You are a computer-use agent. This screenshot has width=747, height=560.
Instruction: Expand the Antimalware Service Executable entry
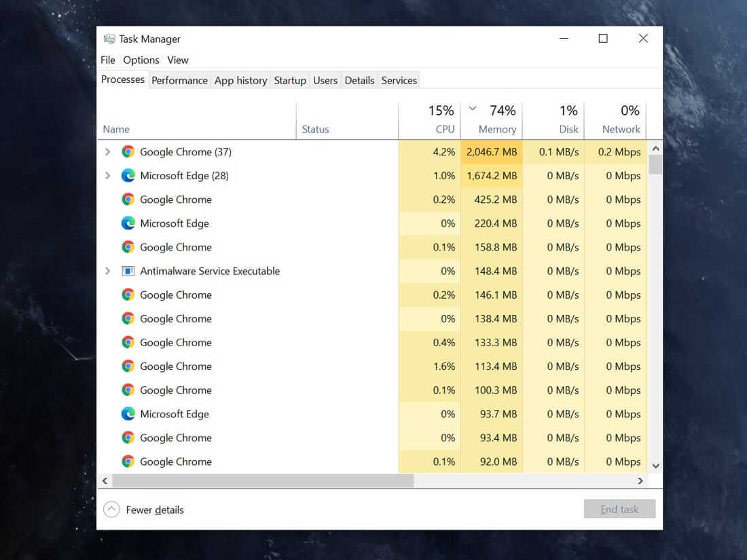pos(107,271)
